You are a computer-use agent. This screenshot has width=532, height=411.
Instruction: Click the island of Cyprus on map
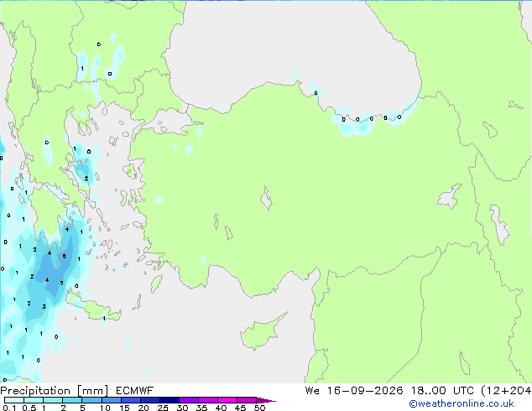click(261, 331)
